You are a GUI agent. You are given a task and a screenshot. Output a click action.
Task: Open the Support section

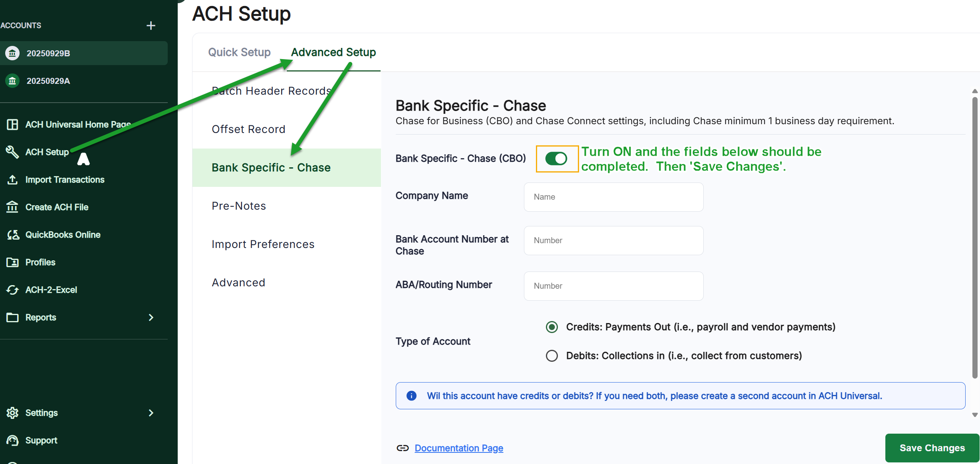click(42, 440)
